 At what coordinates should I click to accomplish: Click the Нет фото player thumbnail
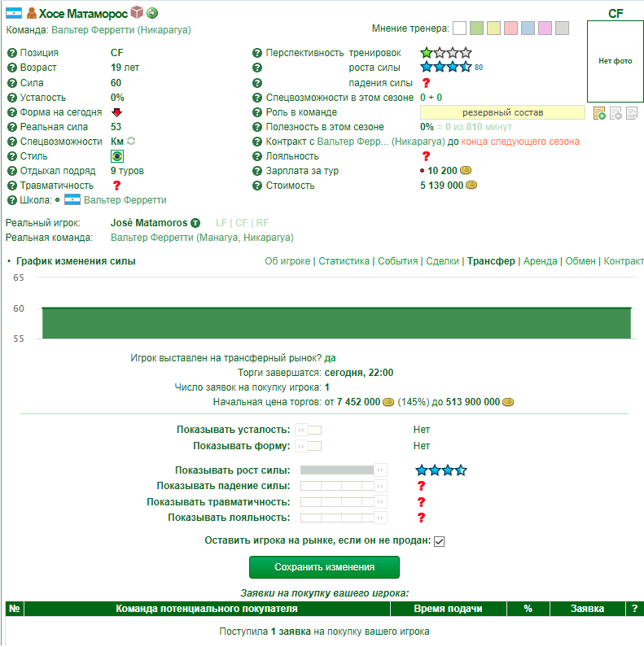pos(616,61)
